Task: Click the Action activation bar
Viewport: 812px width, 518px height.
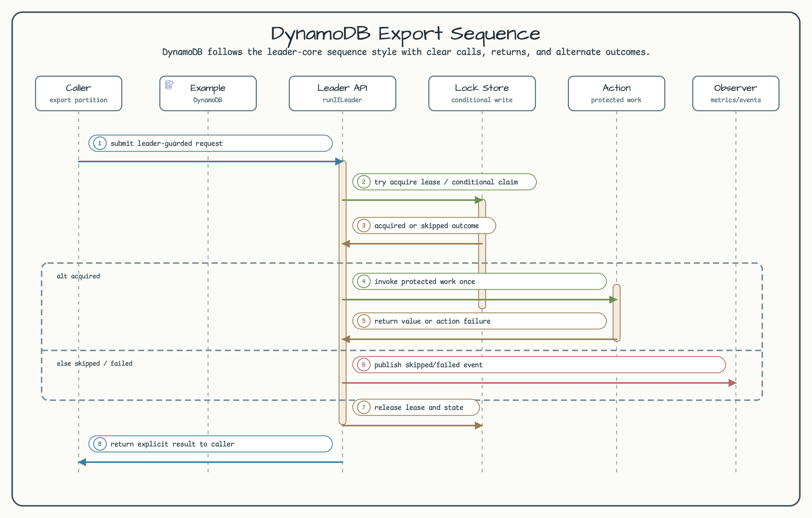Action: coord(616,313)
